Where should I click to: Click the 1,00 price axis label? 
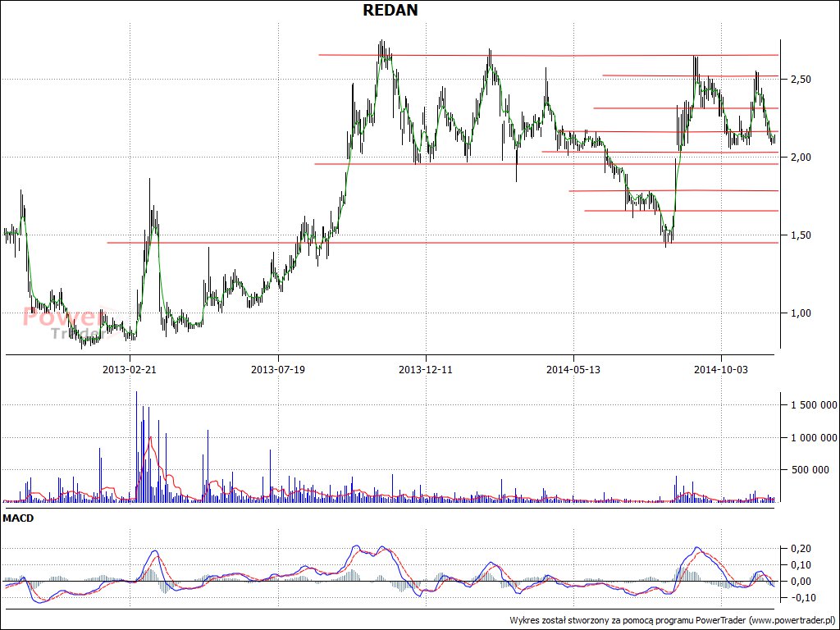tap(801, 313)
